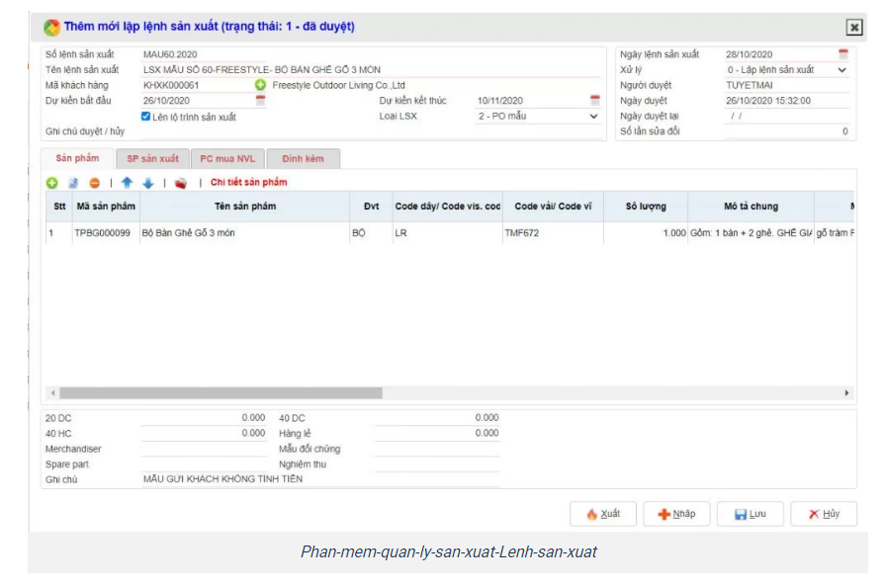Select the Đính kèm tab
Viewport: 886px width, 588px height.
pyautogui.click(x=305, y=158)
